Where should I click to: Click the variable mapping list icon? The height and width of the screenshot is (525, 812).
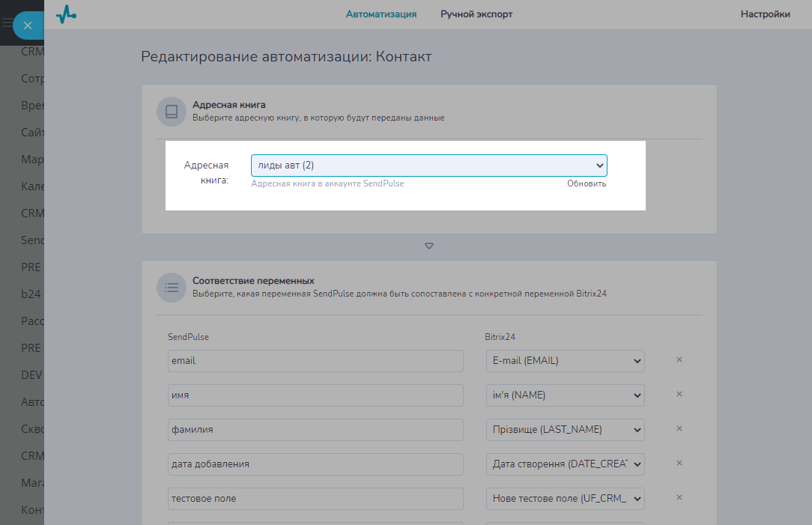click(172, 287)
